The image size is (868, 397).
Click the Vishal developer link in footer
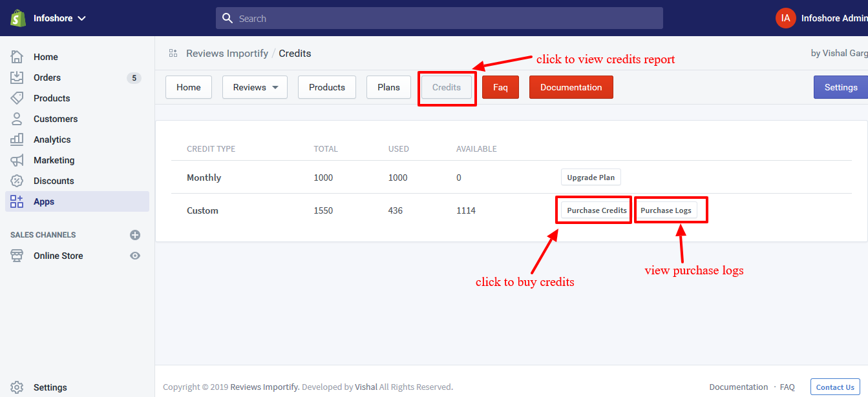point(366,387)
